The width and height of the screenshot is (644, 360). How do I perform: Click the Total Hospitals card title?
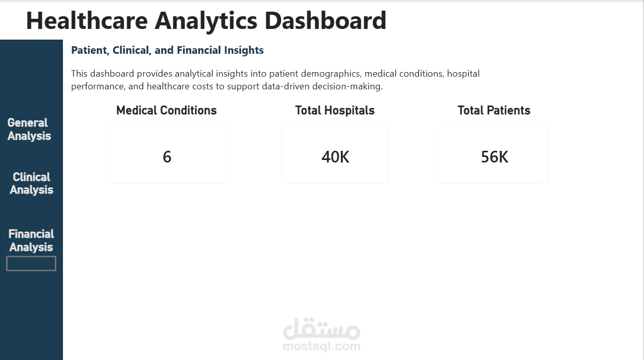tap(334, 110)
